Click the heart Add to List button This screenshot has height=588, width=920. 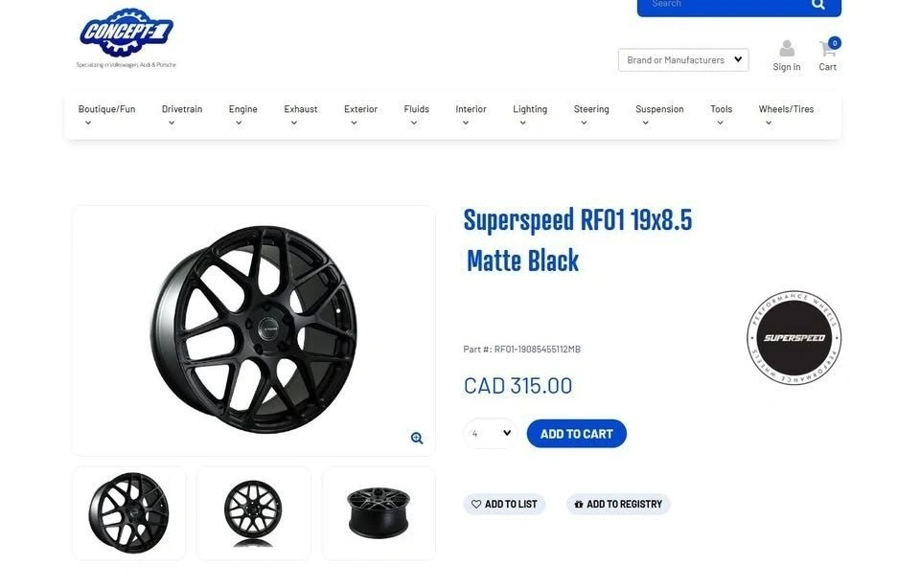(505, 504)
